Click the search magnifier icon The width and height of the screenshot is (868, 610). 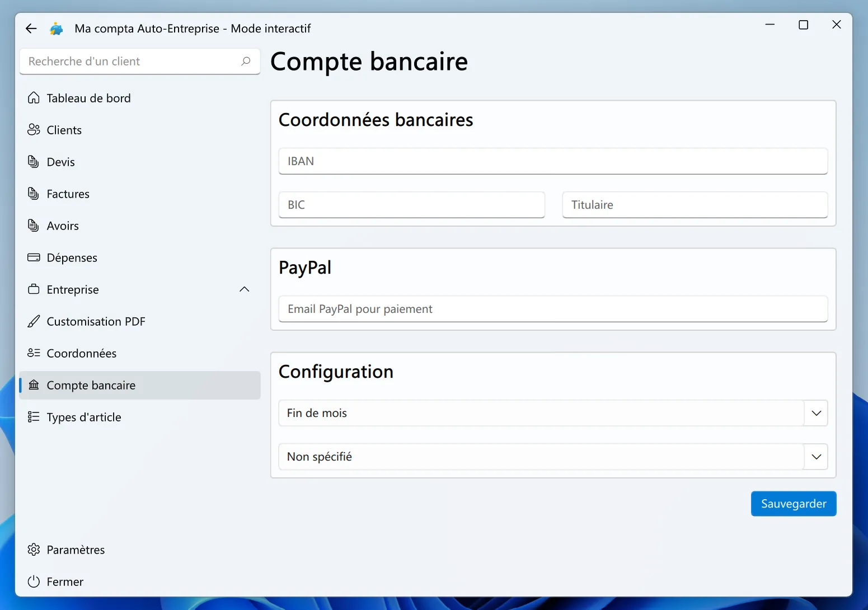pyautogui.click(x=246, y=61)
